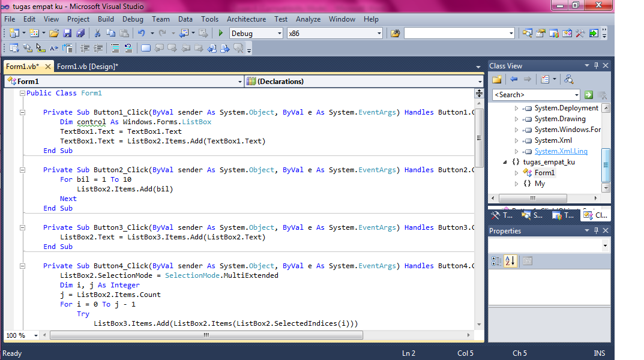Open Solution Explorer from the toolbar icon

tap(528, 33)
